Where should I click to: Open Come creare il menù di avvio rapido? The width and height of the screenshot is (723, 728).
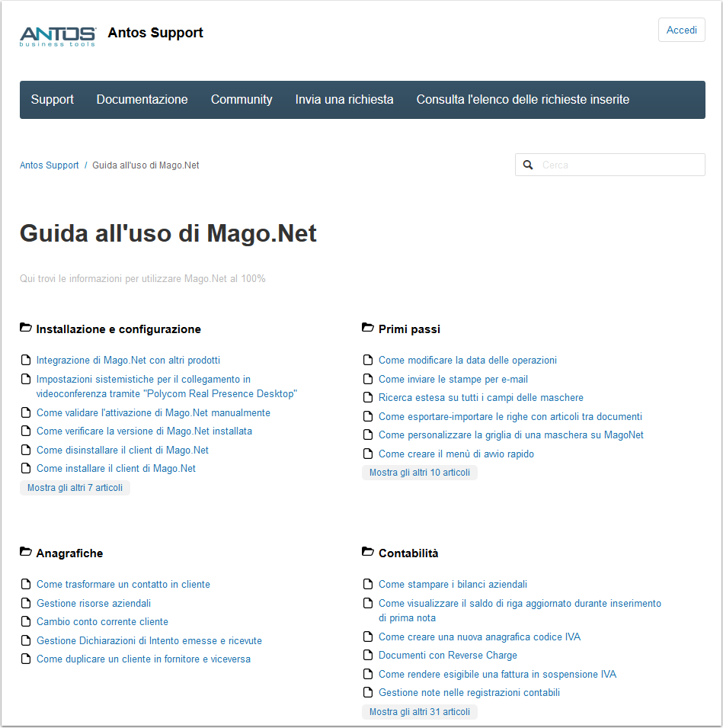(x=456, y=454)
